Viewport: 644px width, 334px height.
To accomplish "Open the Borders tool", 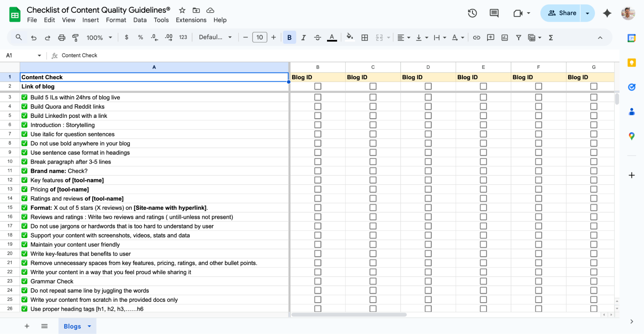I will [365, 38].
